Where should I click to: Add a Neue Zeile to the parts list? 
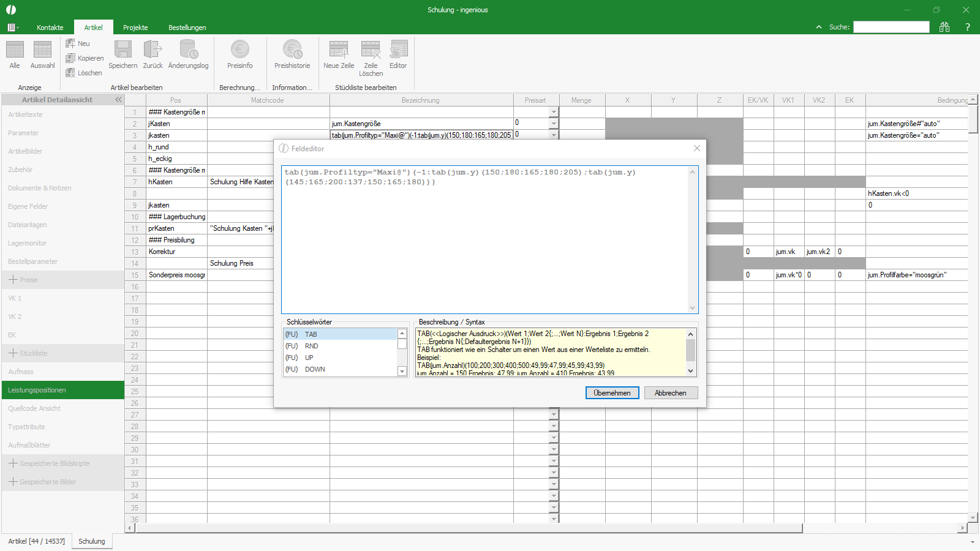tap(339, 54)
